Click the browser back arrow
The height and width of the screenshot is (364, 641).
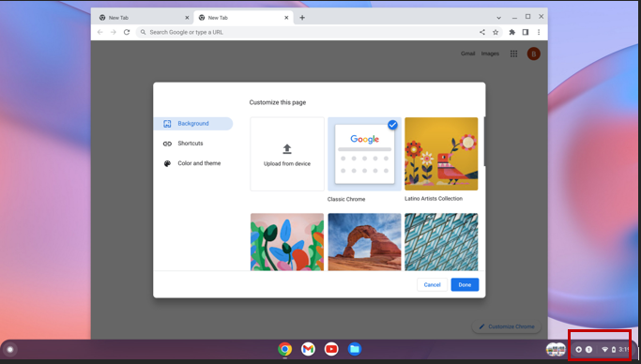tap(100, 32)
